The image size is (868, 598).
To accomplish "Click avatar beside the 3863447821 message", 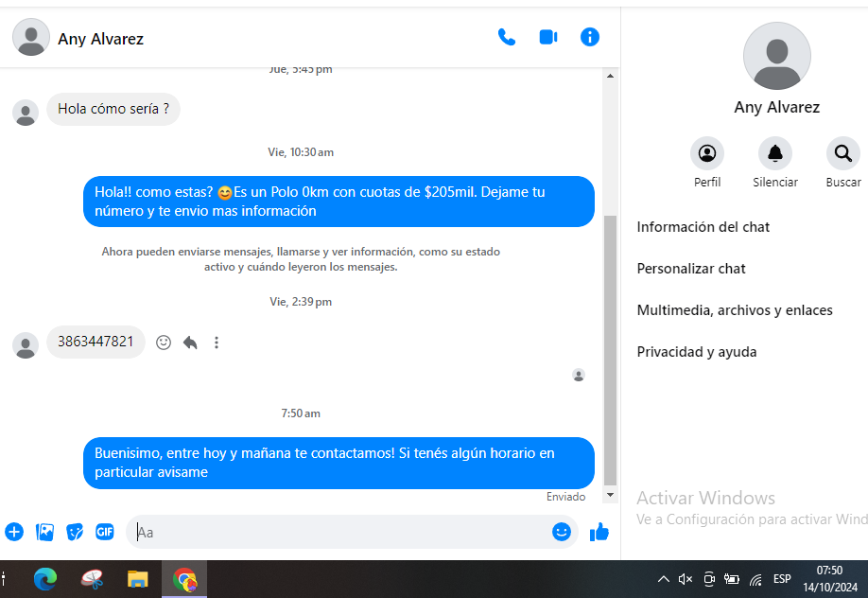I will tap(26, 345).
